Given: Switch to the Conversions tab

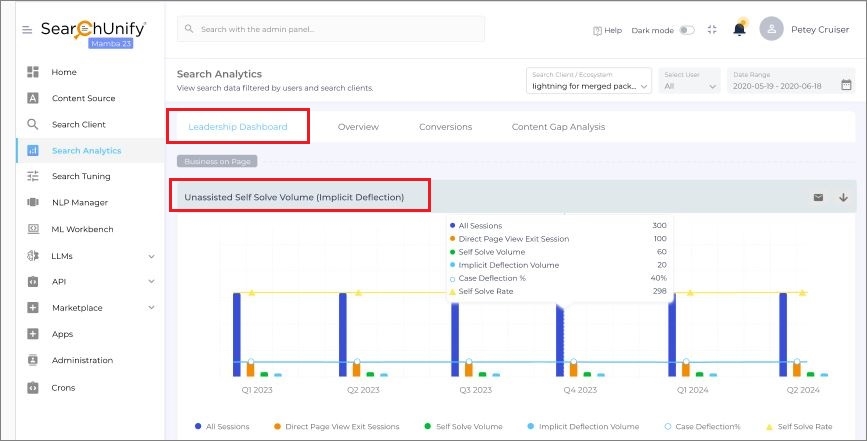Looking at the screenshot, I should (x=445, y=127).
